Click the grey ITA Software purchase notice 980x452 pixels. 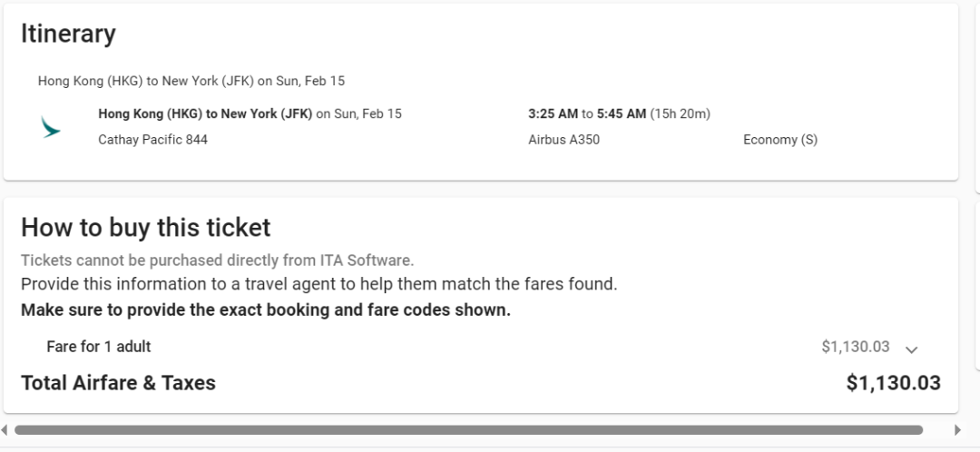[217, 260]
